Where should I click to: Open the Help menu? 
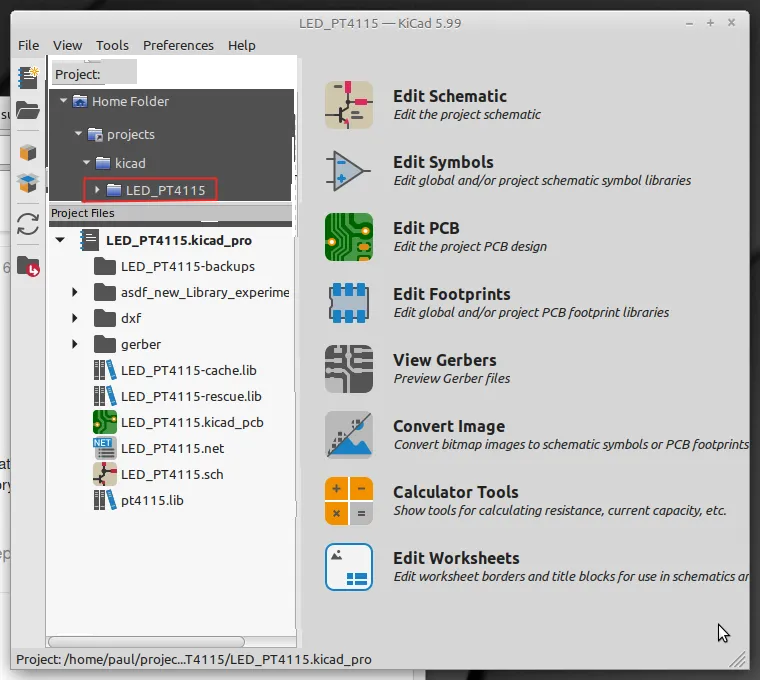(x=241, y=45)
